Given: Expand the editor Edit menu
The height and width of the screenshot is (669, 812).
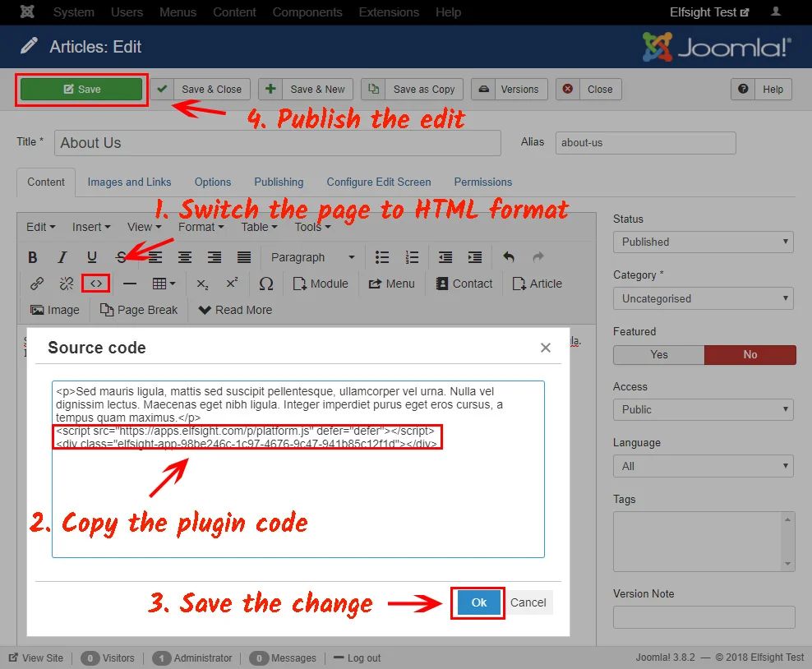Looking at the screenshot, I should tap(40, 227).
